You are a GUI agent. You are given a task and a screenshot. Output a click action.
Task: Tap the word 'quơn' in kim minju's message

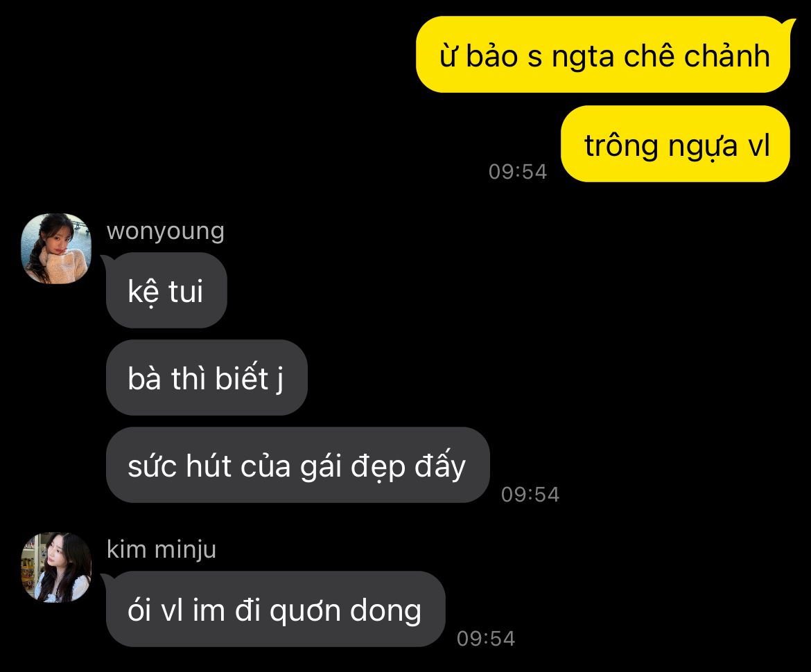pyautogui.click(x=305, y=612)
